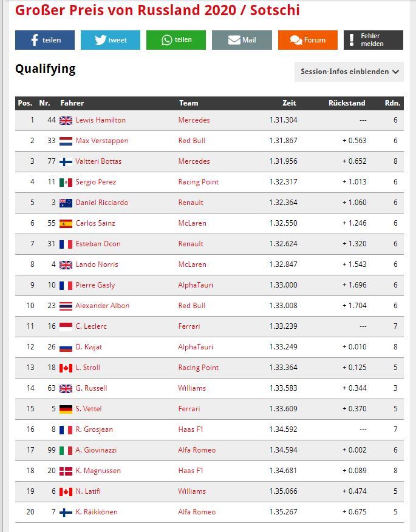Share via the Facebook teilen button
The width and height of the screenshot is (416, 532).
(x=45, y=40)
